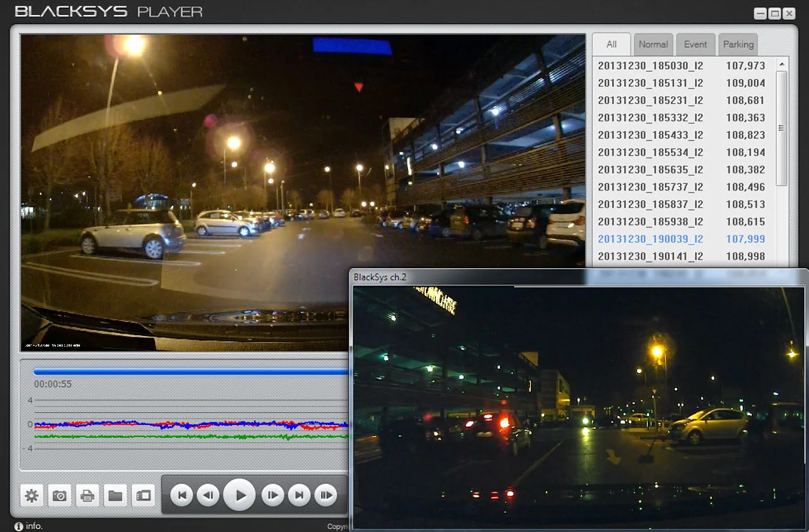Print the frame using the printer icon
The height and width of the screenshot is (532, 809).
tap(87, 496)
